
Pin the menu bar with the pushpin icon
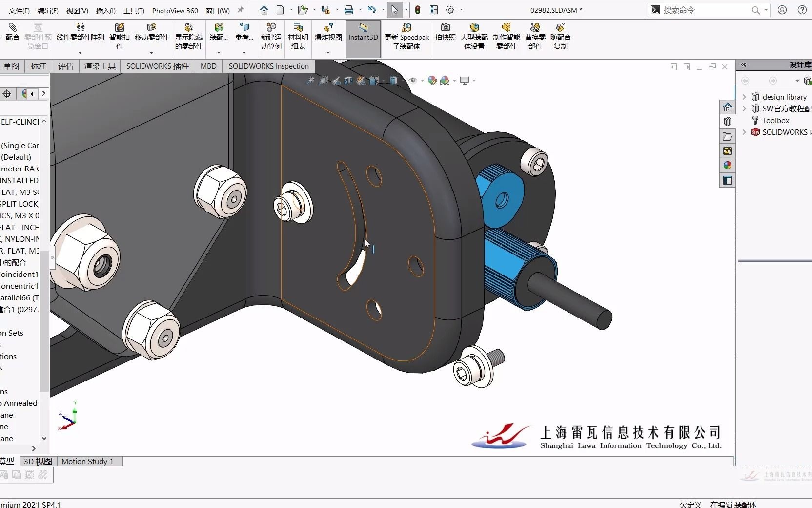click(240, 10)
